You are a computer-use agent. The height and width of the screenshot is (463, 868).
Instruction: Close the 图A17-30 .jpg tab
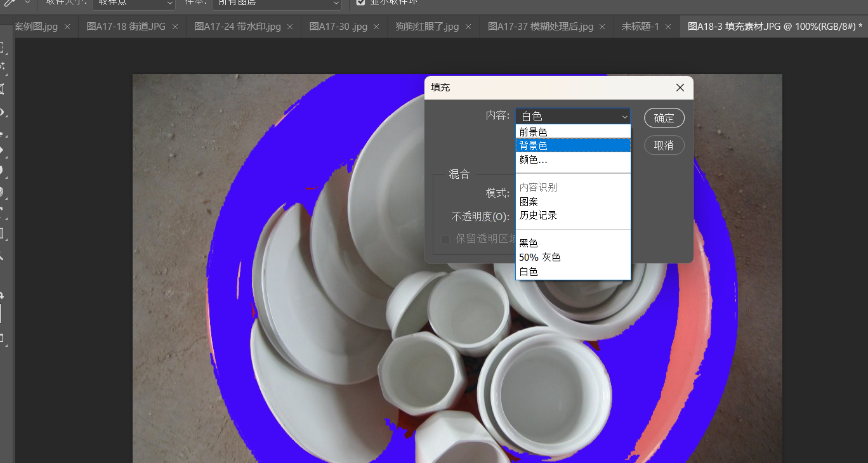pos(377,27)
